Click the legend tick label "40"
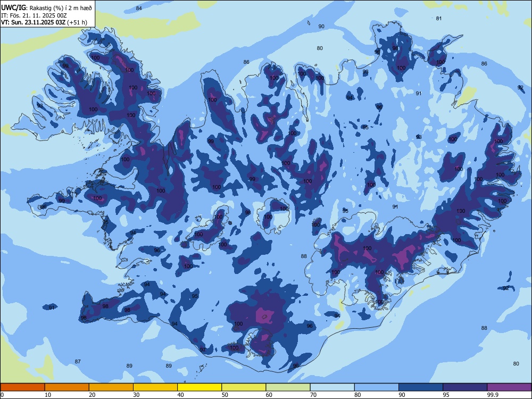532x399 pixels. pos(181,395)
